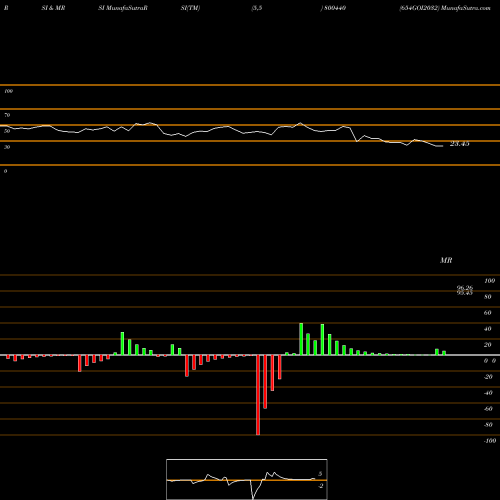The height and width of the screenshot is (500, 500).
Task: Click the '30' label on RSI axis
Action: pos(7,147)
